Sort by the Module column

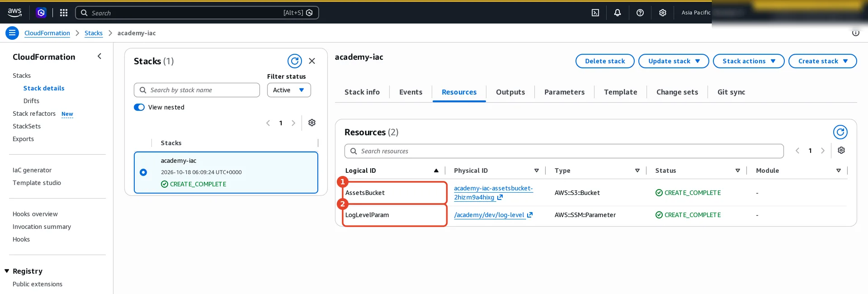(x=839, y=171)
